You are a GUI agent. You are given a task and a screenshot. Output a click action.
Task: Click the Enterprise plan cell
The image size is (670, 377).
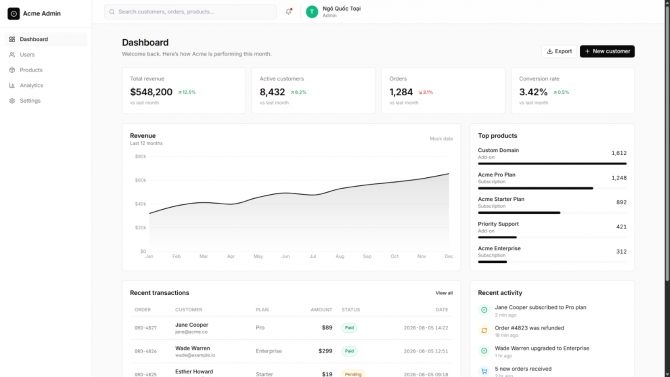click(x=269, y=351)
